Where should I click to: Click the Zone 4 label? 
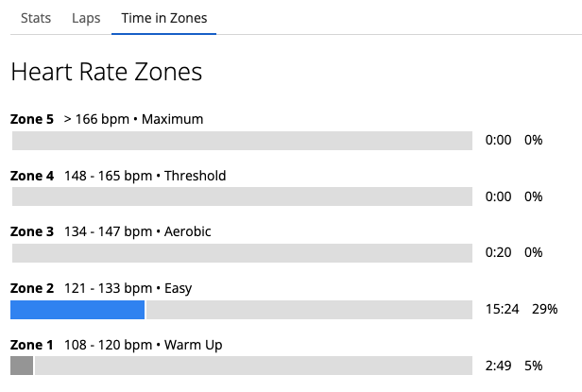32,176
